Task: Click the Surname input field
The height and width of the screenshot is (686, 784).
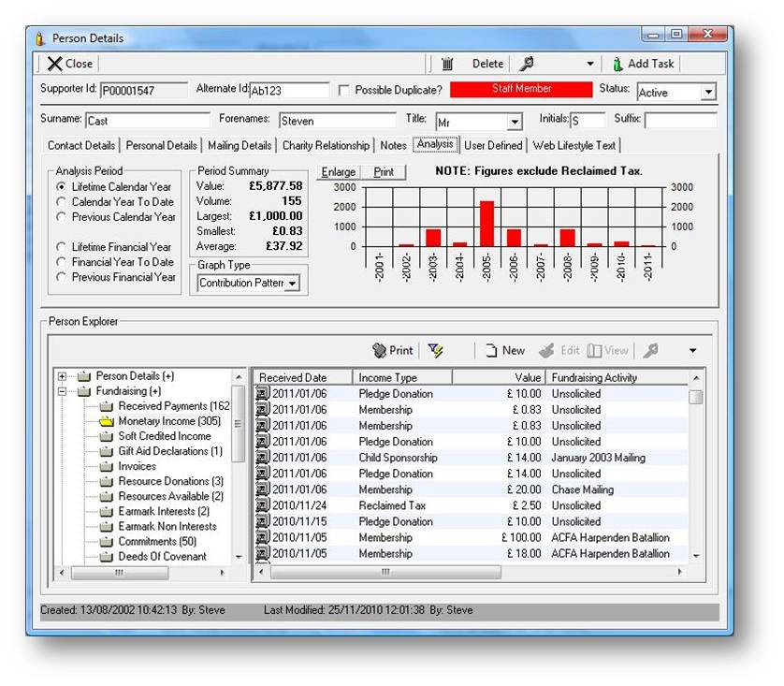Action: point(148,121)
